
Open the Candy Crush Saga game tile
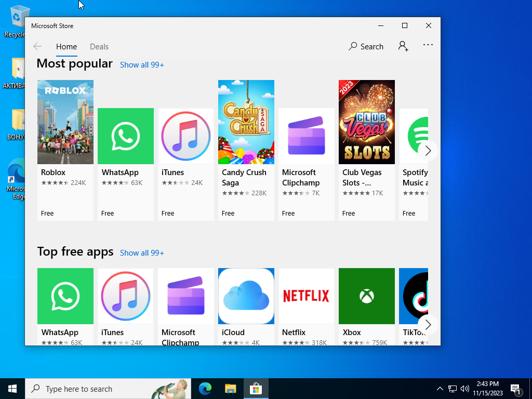point(246,150)
